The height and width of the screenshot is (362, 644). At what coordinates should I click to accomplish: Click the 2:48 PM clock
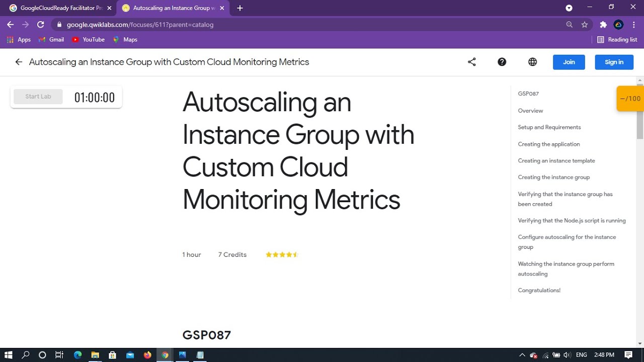(604, 355)
